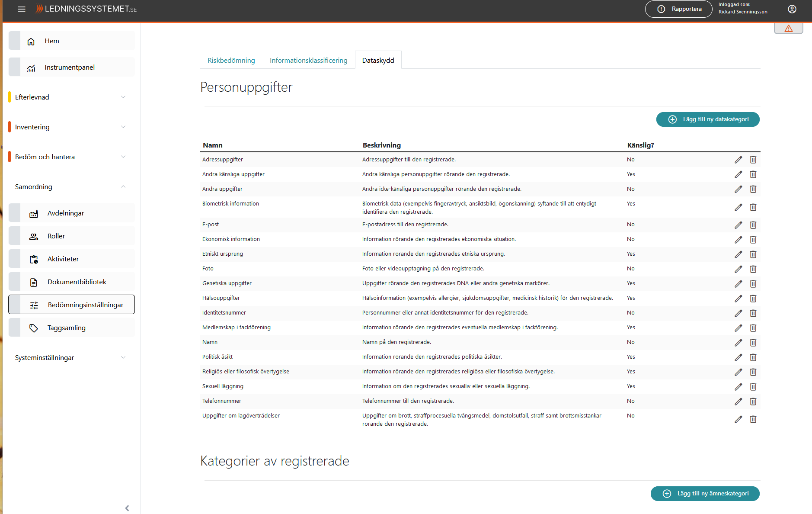
Task: Edit the Hälsouppgifter data category
Action: point(738,299)
